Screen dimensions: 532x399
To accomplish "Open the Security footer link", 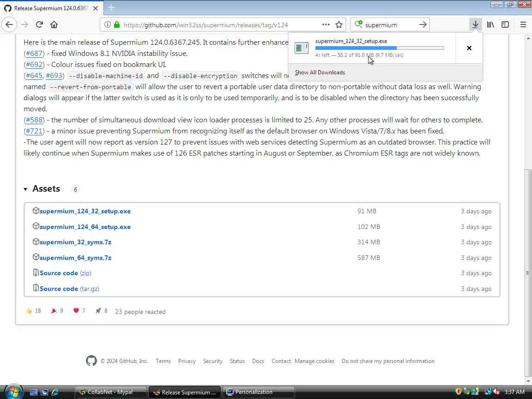I will point(213,361).
